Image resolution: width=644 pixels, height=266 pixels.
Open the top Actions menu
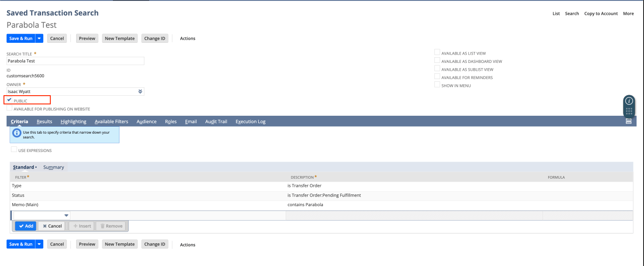tap(188, 38)
